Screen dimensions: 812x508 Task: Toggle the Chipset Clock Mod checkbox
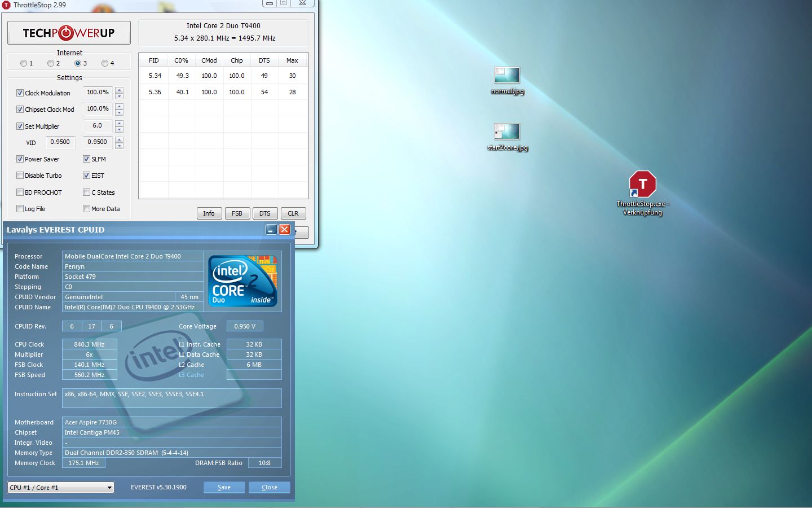[20, 110]
